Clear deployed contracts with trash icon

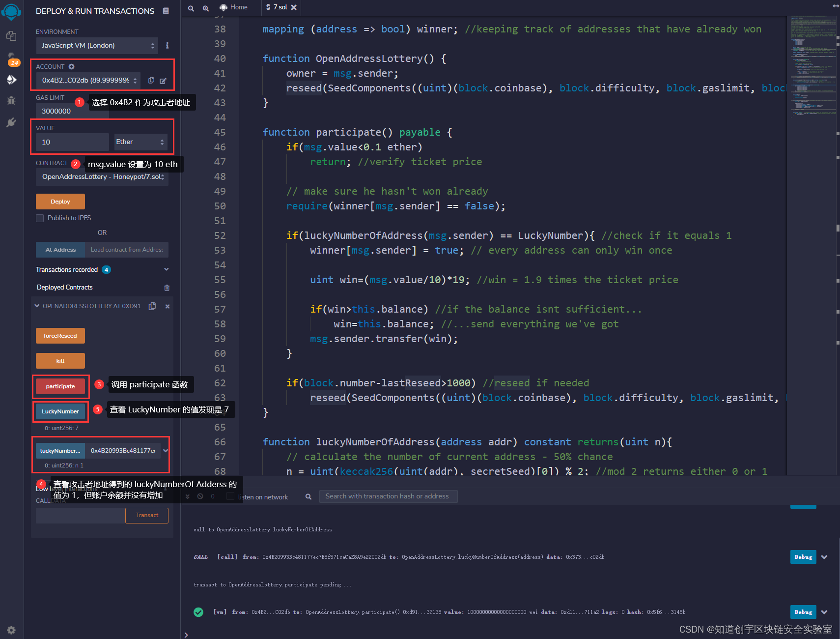167,288
